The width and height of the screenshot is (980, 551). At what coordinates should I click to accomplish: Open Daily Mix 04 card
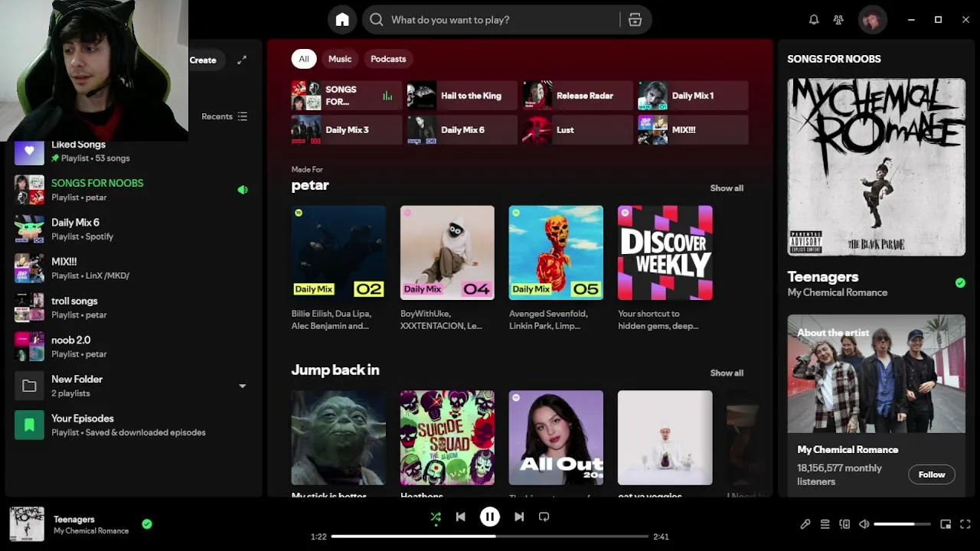coord(447,268)
